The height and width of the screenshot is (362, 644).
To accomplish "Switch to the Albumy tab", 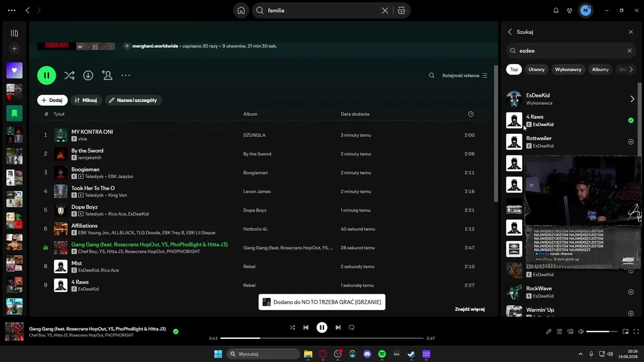I will pyautogui.click(x=600, y=69).
